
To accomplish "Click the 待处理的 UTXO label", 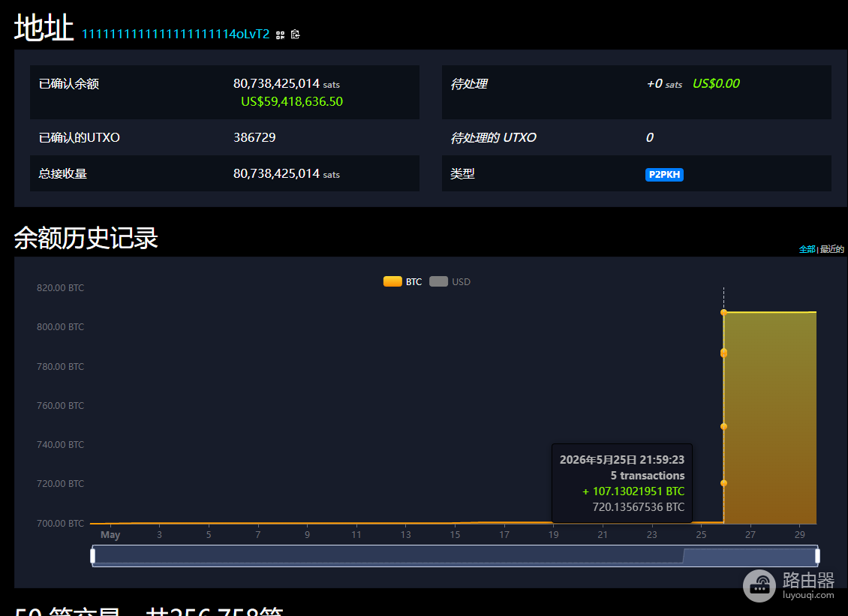I will [493, 137].
